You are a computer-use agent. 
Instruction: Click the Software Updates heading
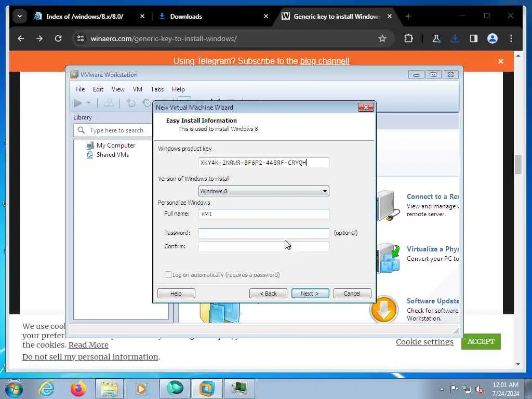(433, 301)
